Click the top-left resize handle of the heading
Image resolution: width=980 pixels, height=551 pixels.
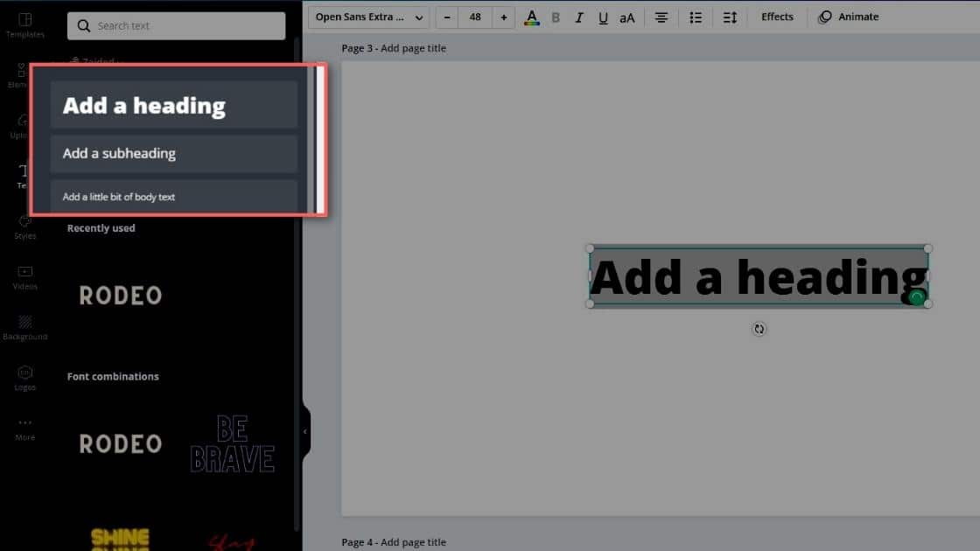pos(590,248)
